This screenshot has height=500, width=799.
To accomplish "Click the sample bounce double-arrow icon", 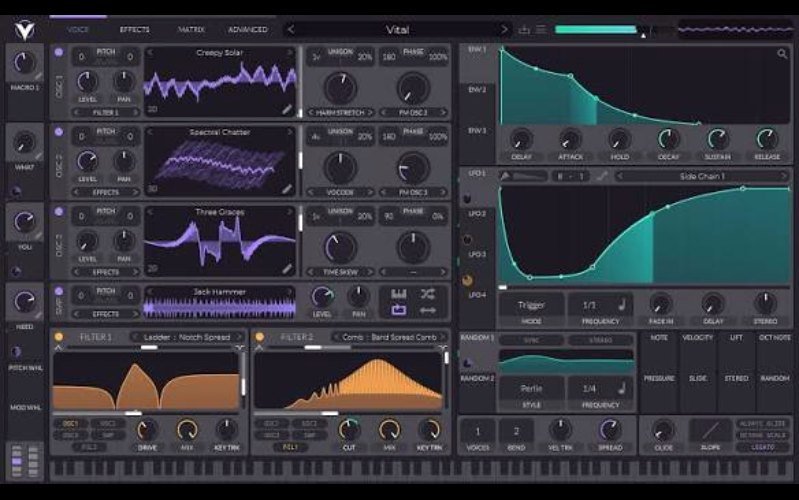I will [428, 310].
